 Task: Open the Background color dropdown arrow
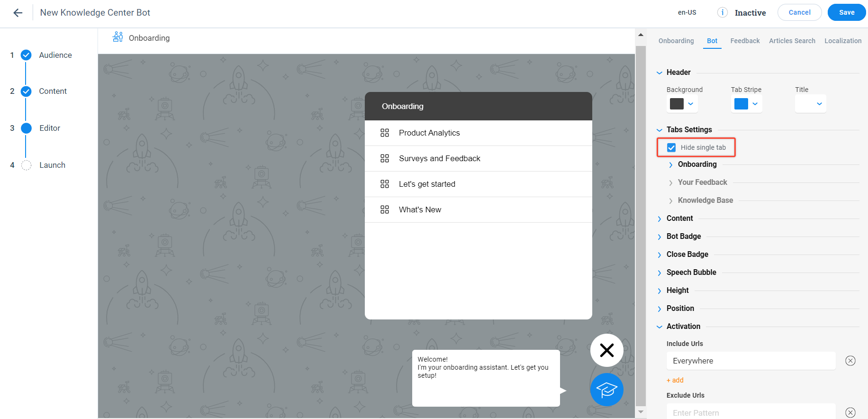(x=691, y=104)
